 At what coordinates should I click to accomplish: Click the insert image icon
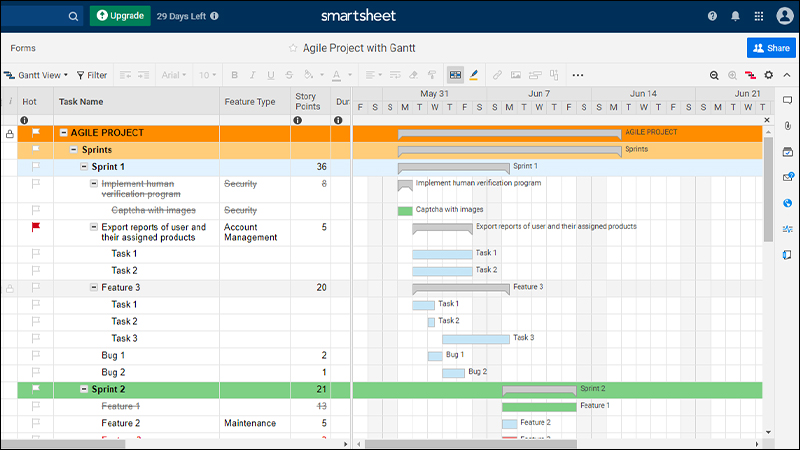click(x=516, y=75)
